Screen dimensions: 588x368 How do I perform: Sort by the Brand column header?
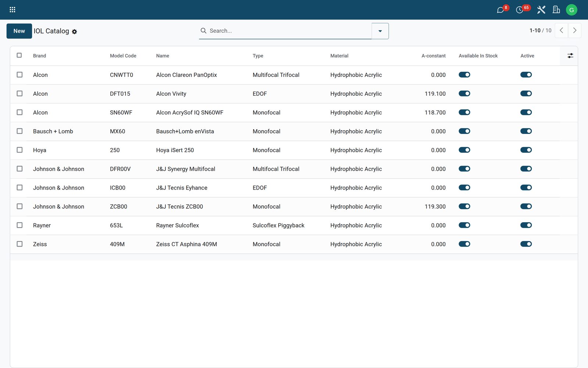40,56
